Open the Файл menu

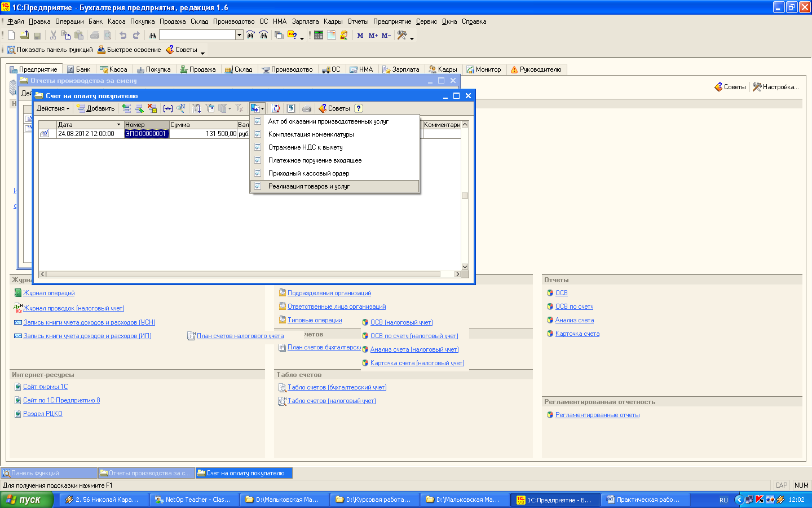[x=16, y=21]
